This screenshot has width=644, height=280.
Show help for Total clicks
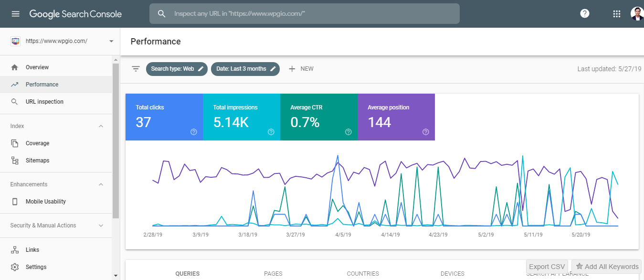(x=194, y=132)
